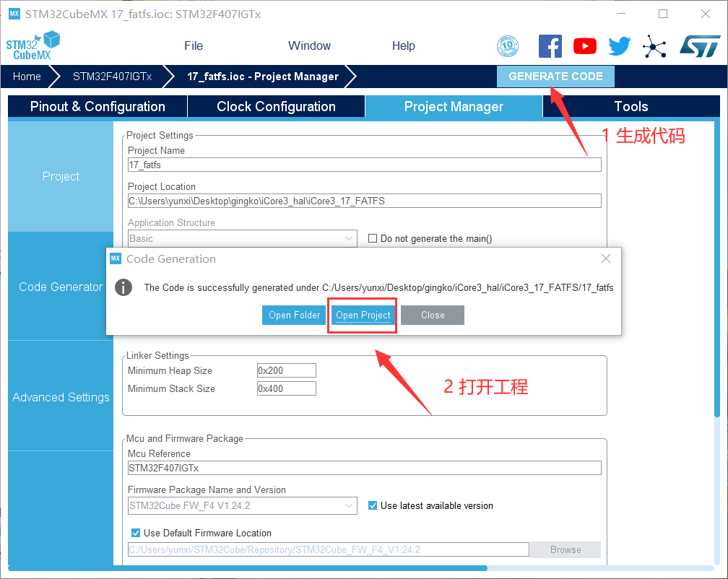Uncheck Use latest available version
728x579 pixels.
(x=373, y=505)
